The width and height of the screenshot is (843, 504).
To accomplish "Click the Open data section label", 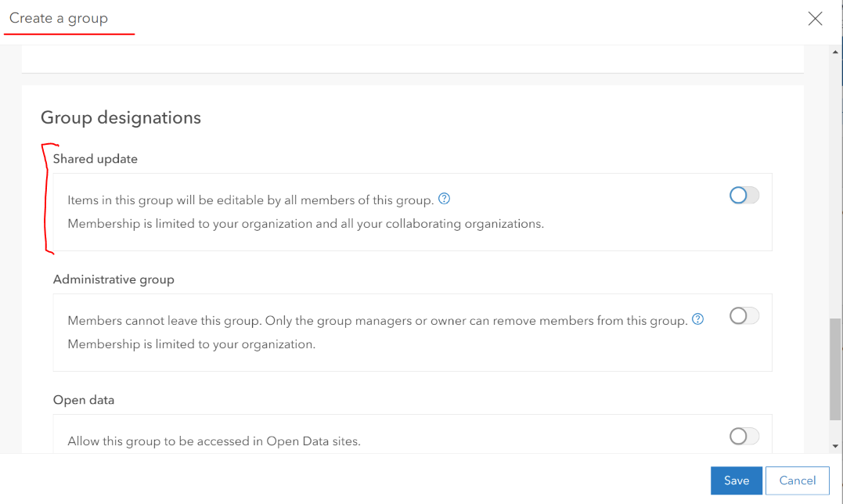I will tap(84, 399).
